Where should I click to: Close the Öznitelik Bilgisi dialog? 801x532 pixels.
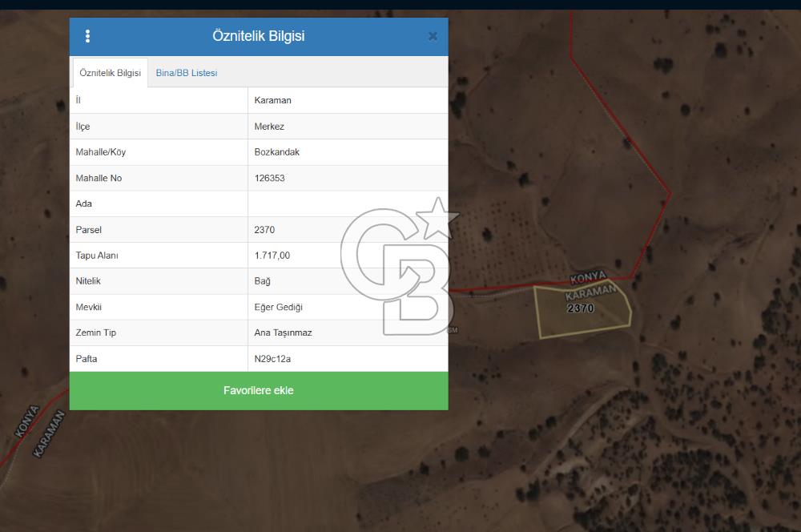433,36
